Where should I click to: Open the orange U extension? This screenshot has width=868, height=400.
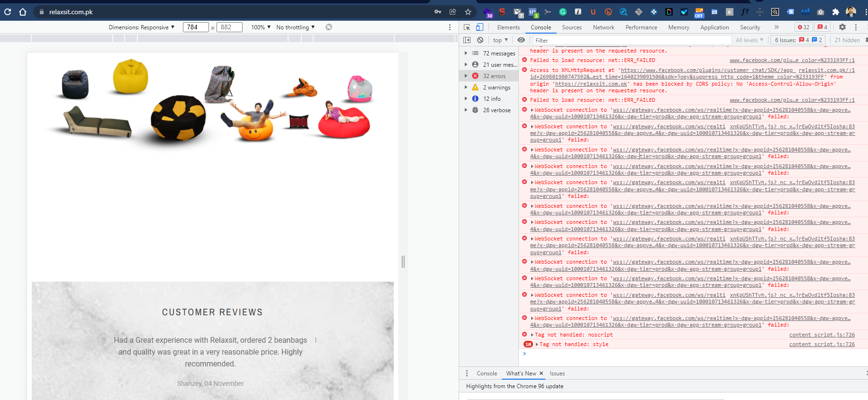(593, 12)
